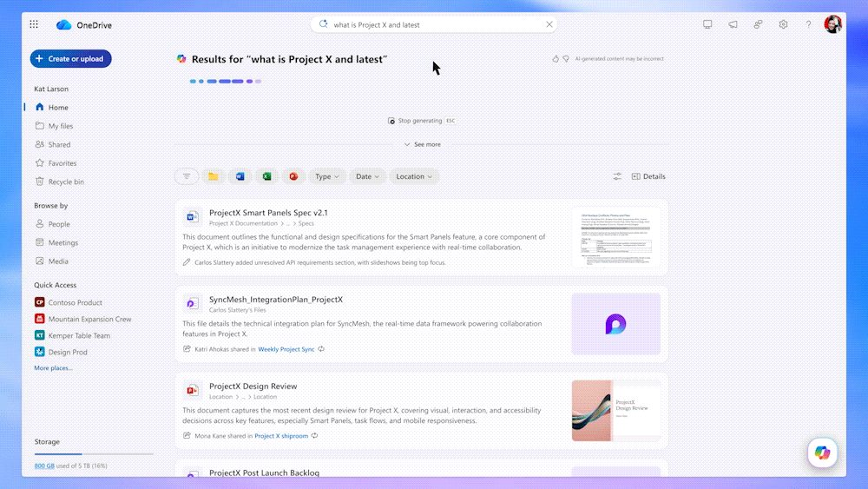Image resolution: width=868 pixels, height=489 pixels.
Task: Give thumbs up to AI results
Action: 556,59
